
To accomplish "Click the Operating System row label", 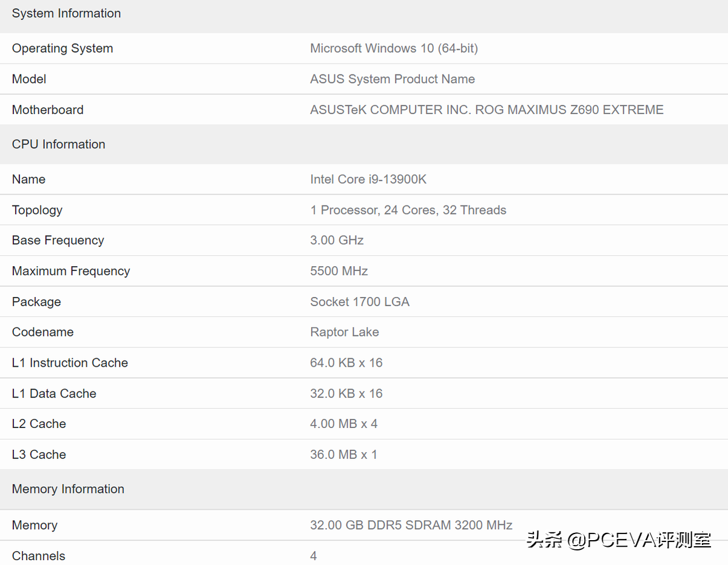I will pyautogui.click(x=62, y=48).
